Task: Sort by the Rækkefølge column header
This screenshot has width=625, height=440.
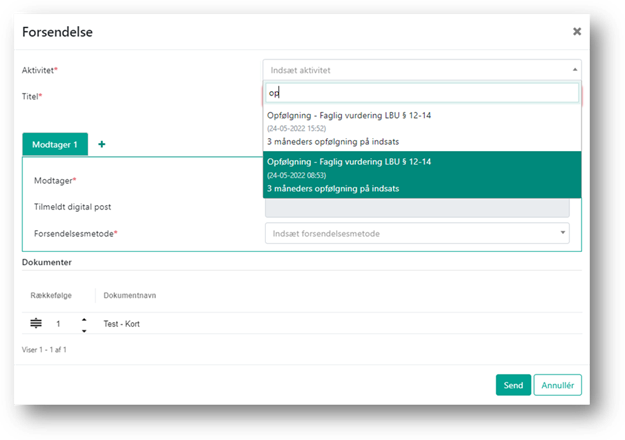Action: point(52,295)
